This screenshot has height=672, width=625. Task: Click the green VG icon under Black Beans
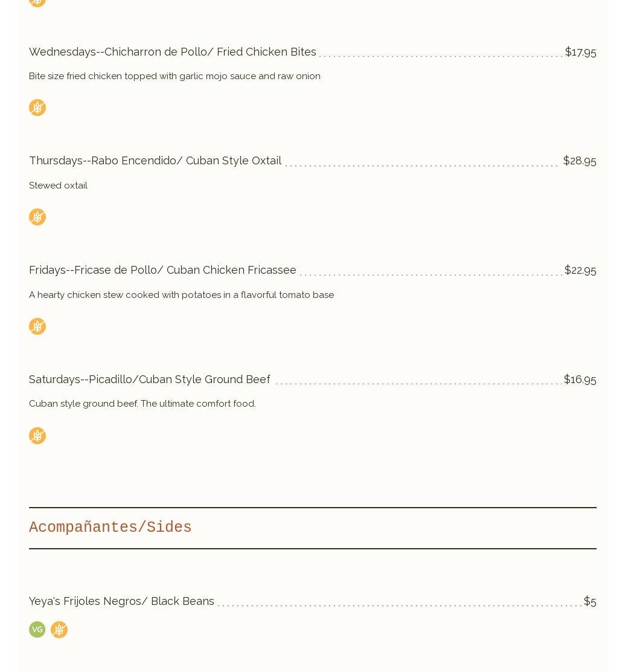point(37,630)
